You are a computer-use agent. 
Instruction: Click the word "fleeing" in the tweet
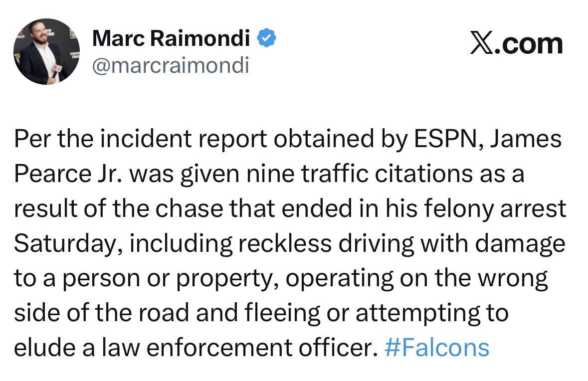click(283, 314)
